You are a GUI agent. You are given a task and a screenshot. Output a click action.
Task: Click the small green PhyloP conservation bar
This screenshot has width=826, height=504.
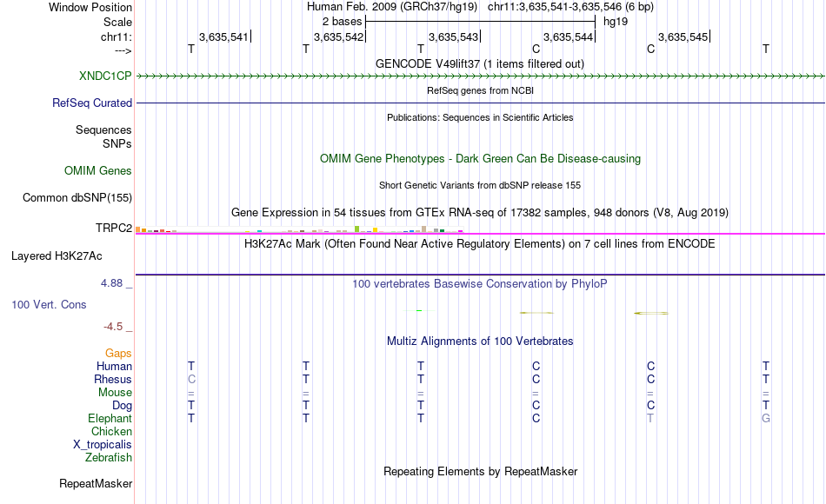[419, 311]
